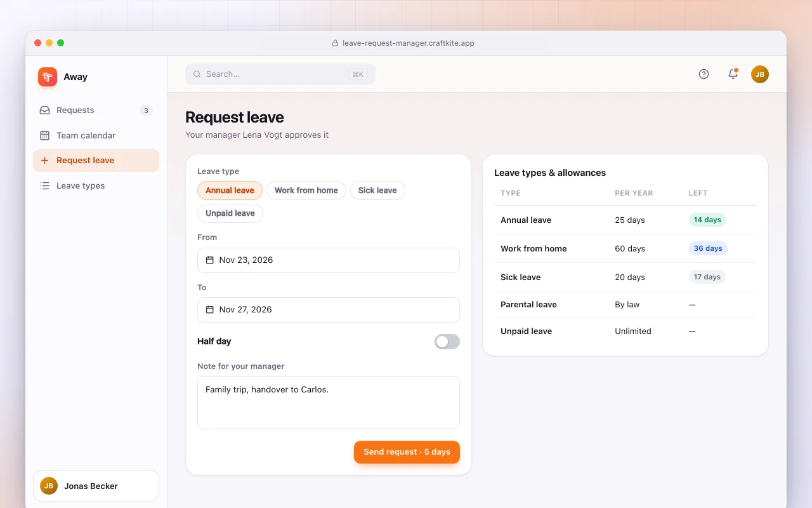This screenshot has height=508, width=812.
Task: Click Parental leave row label
Action: point(528,305)
